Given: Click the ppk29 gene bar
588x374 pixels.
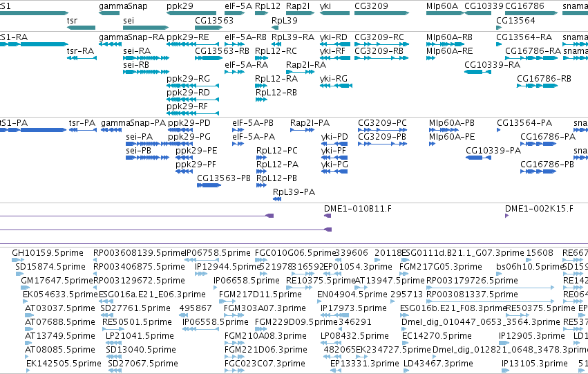Looking at the screenshot, I should [x=191, y=13].
